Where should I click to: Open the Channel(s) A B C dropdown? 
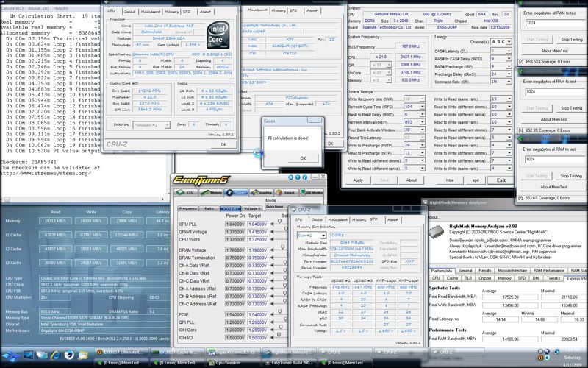[501, 42]
